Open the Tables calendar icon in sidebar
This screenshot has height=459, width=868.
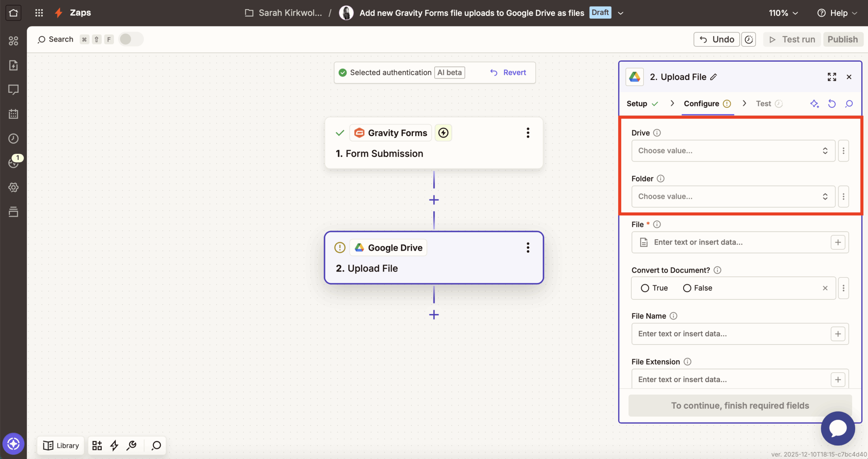14,114
